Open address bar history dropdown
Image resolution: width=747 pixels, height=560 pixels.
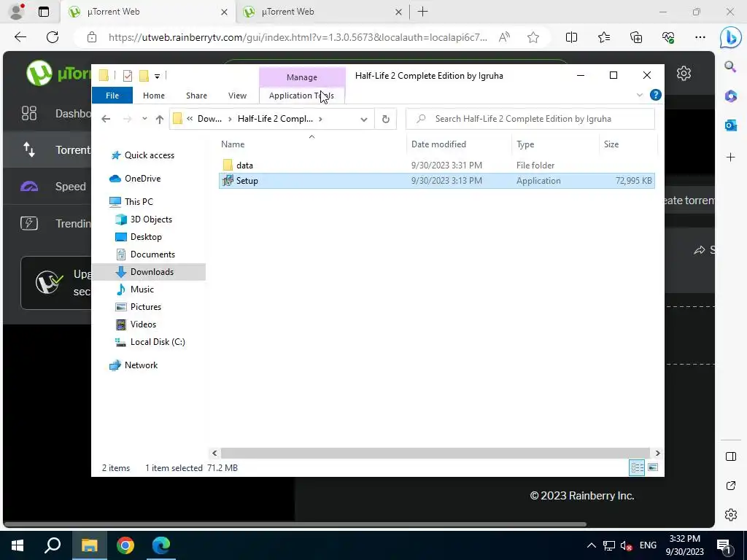363,119
